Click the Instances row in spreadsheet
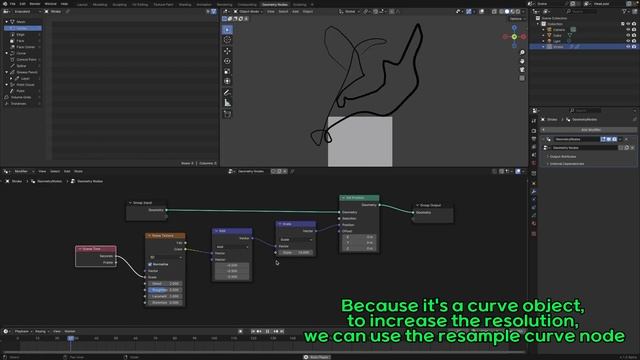Screen dimensions: 640x360 (x=22, y=104)
